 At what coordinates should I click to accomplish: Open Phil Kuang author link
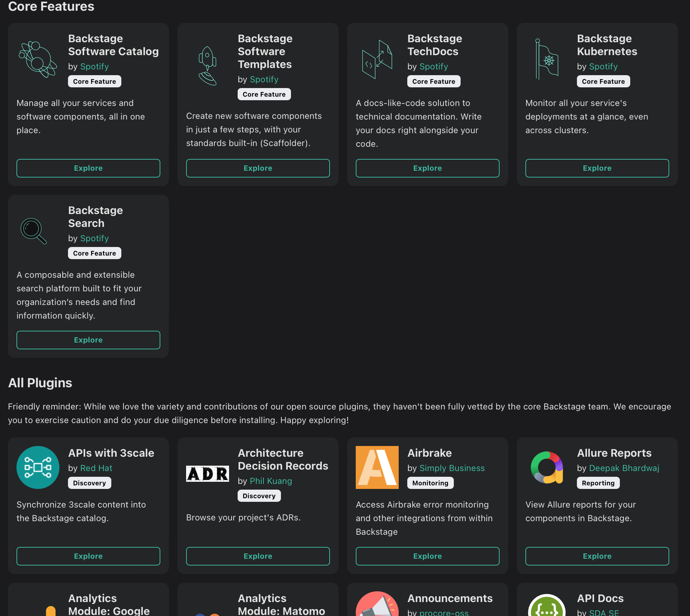pos(271,481)
